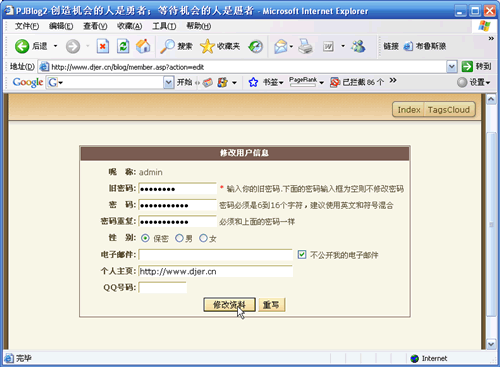Click the 重写 reset button
500x367 pixels.
pos(271,305)
